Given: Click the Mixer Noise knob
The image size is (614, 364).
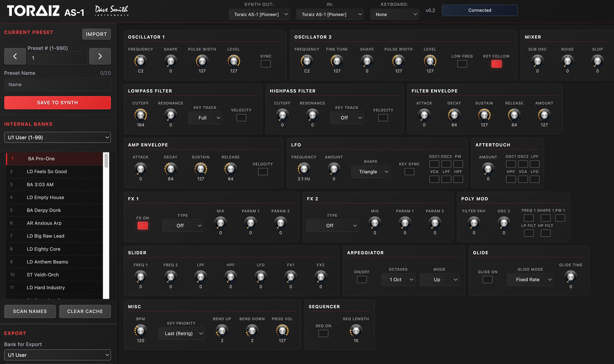Looking at the screenshot, I should click(567, 61).
